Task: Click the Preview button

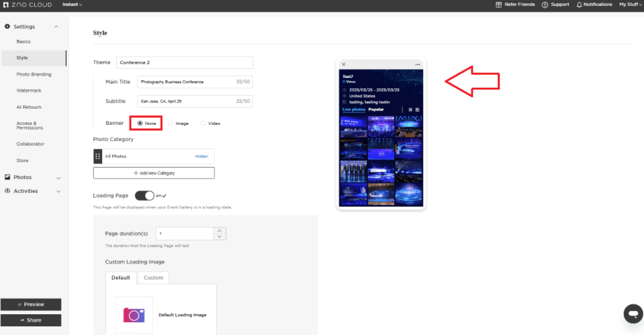Action: click(x=31, y=304)
